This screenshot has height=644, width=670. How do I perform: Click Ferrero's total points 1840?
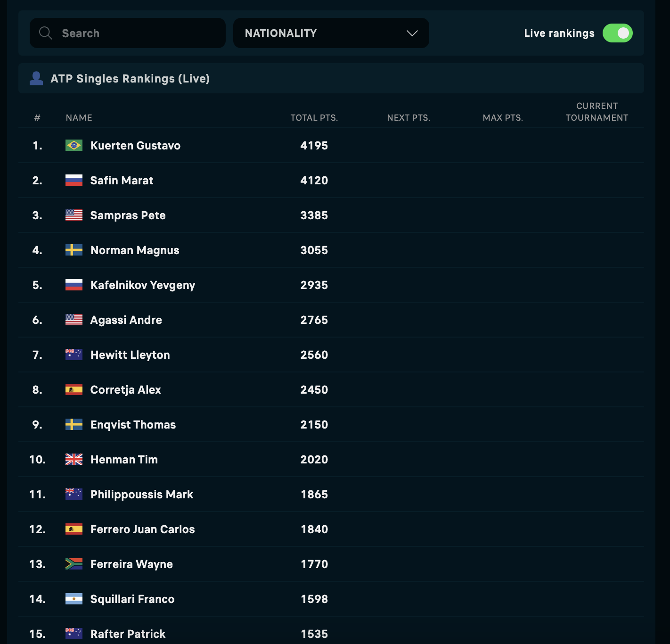click(314, 529)
